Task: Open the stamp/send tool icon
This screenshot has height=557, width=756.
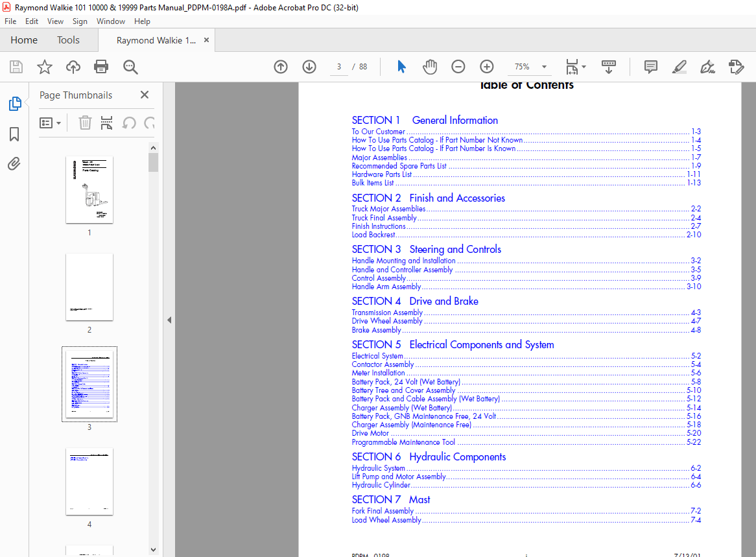Action: click(737, 67)
